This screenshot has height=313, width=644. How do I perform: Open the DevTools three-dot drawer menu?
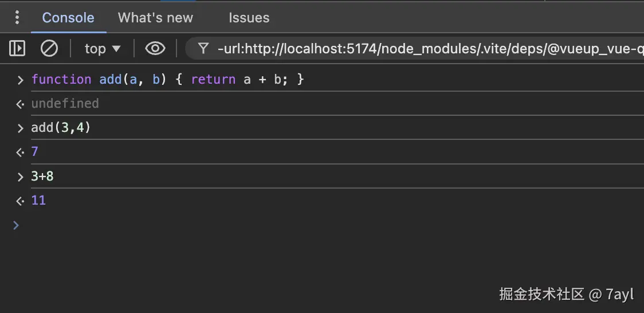[17, 18]
